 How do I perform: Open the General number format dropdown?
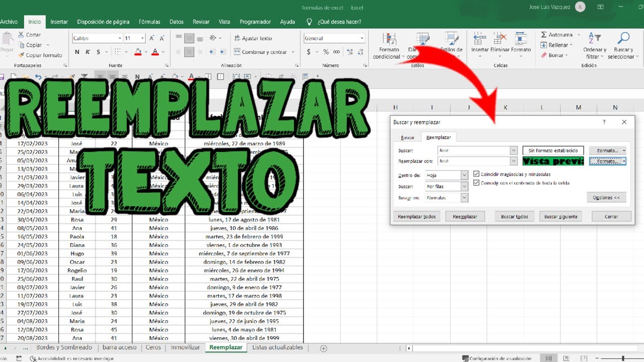362,38
